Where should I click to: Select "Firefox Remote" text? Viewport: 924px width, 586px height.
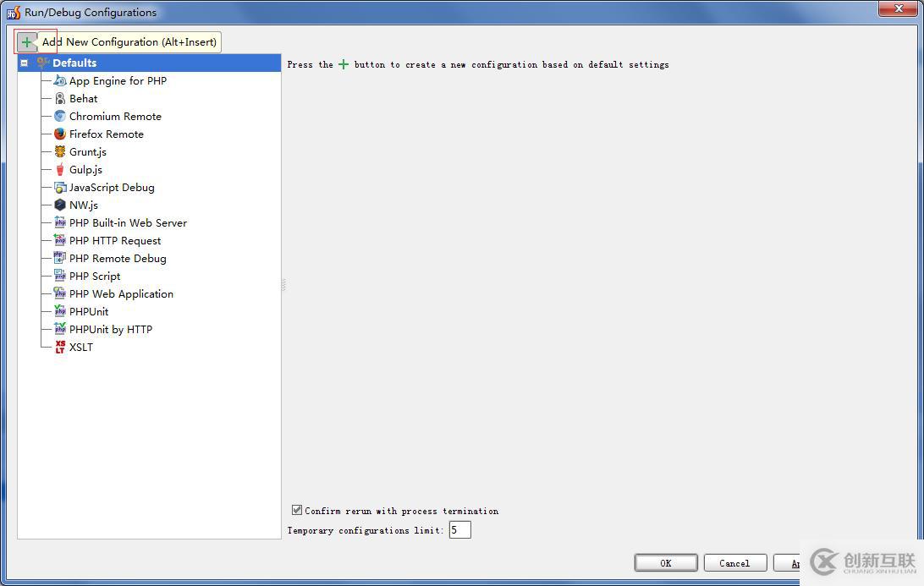pos(107,134)
